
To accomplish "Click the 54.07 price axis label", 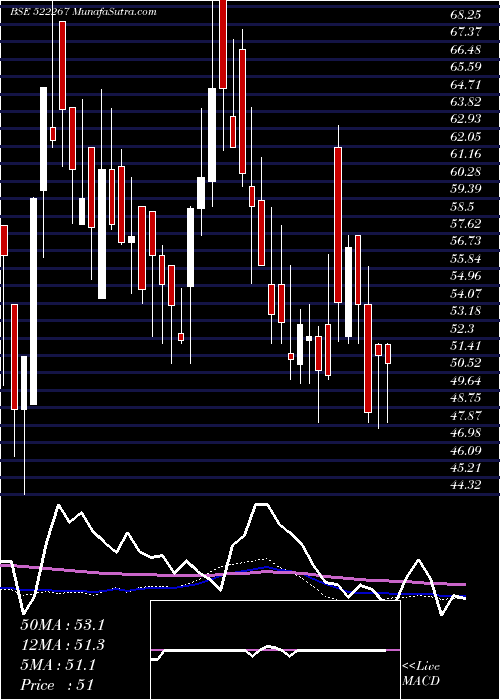I will coord(466,294).
